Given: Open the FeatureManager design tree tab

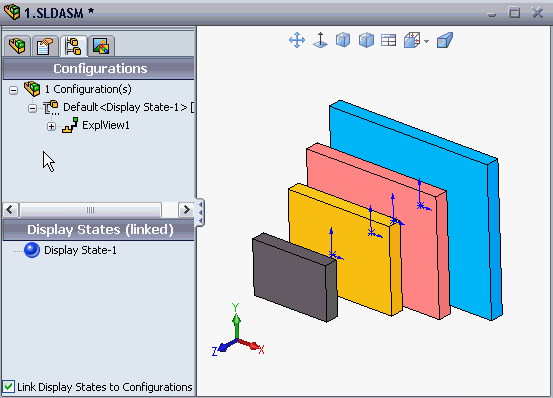Looking at the screenshot, I should tap(17, 45).
